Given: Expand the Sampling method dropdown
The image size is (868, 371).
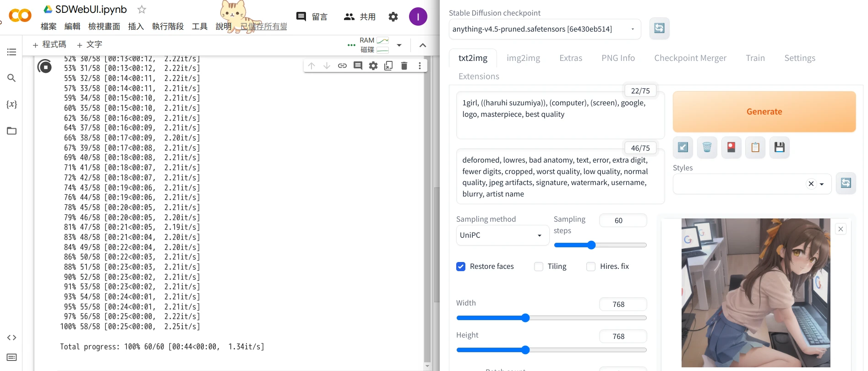Looking at the screenshot, I should 502,235.
